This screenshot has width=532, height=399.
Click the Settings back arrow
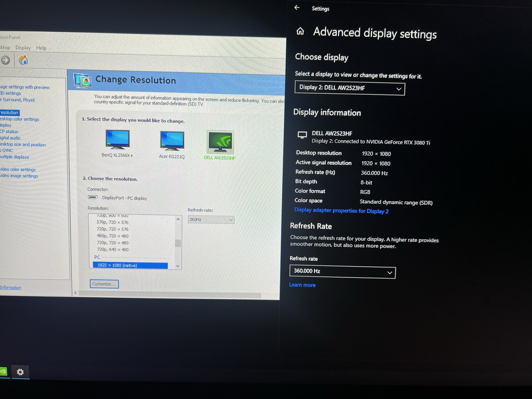click(x=297, y=8)
